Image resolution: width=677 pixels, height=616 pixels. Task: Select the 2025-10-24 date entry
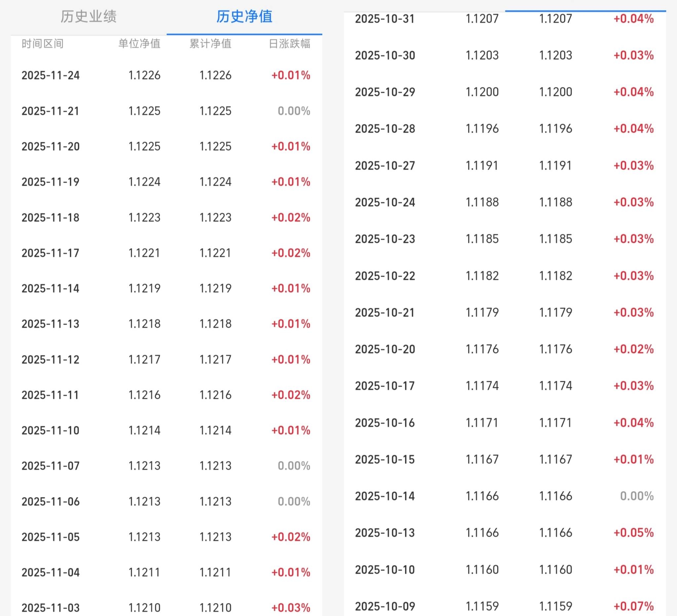click(x=385, y=203)
